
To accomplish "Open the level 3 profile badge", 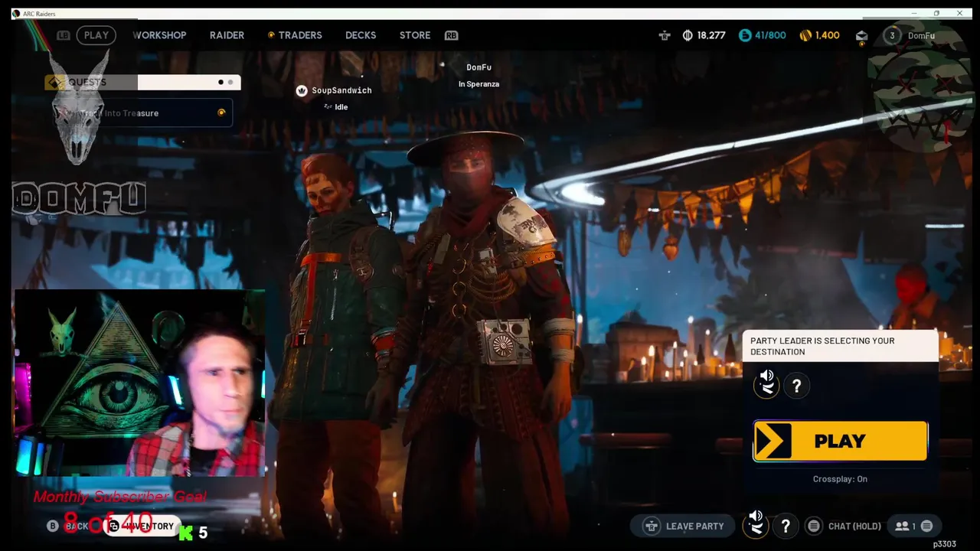I will 892,35.
